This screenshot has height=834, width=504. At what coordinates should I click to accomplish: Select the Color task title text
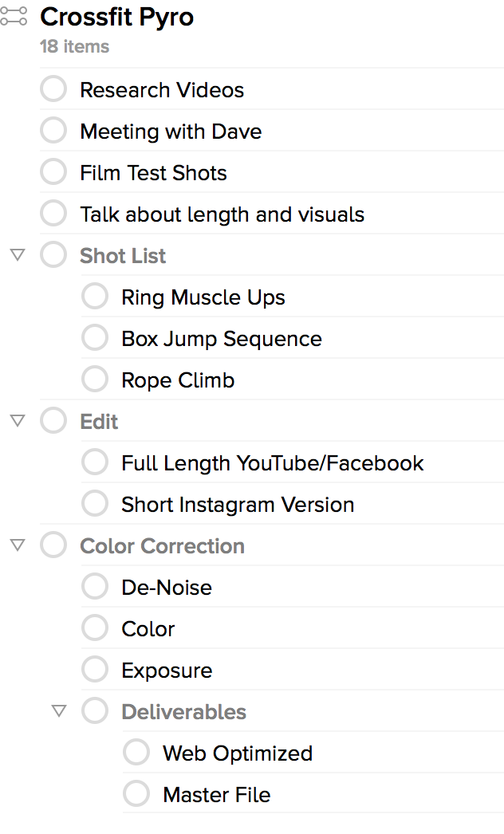(148, 629)
